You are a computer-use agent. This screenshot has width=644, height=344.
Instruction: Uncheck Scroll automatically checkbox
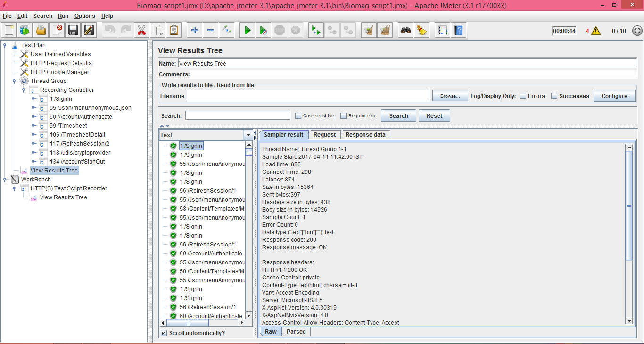click(164, 333)
